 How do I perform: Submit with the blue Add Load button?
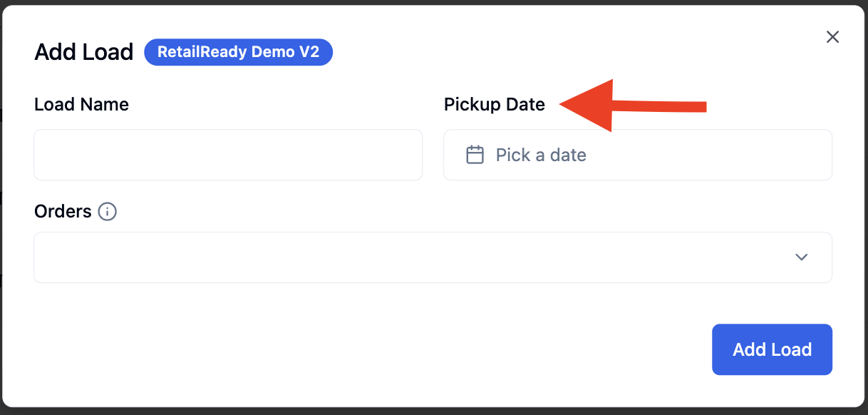click(772, 349)
